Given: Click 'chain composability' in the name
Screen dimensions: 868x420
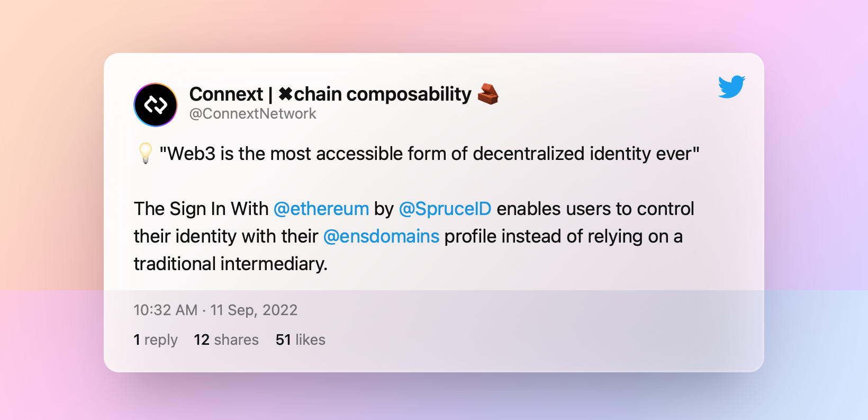Looking at the screenshot, I should 382,94.
